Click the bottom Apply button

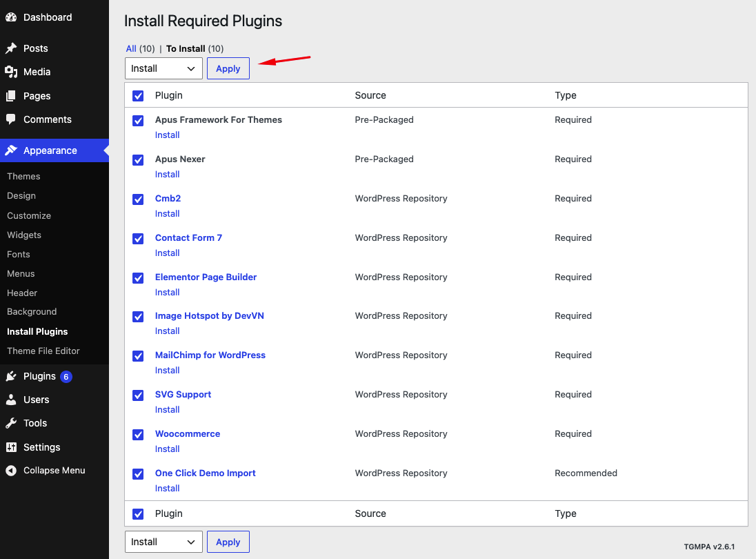228,542
